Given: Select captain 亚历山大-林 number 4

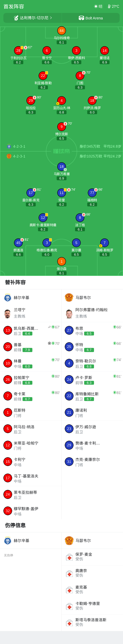Looking at the screenshot, I should (61, 101).
